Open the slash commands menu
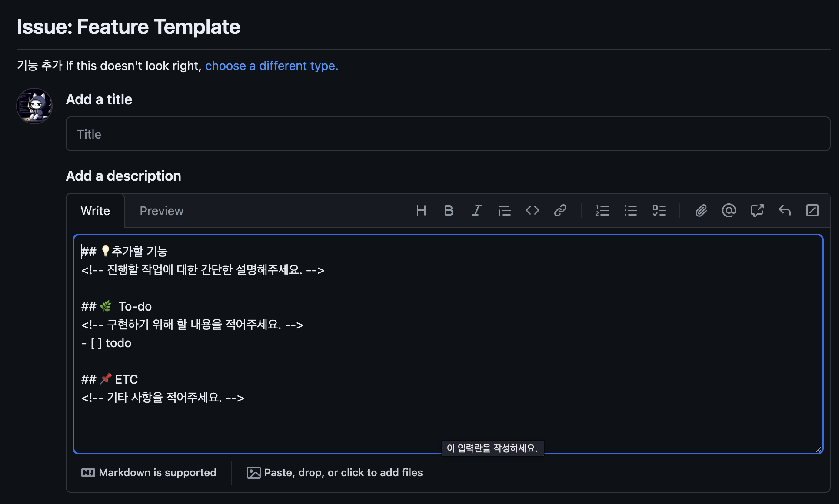Image resolution: width=839 pixels, height=504 pixels. coord(812,210)
